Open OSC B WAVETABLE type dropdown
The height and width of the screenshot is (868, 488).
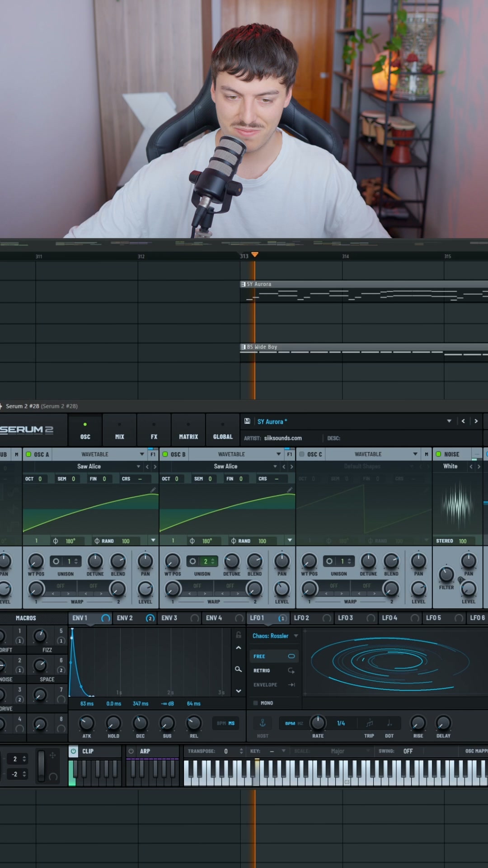point(236,454)
